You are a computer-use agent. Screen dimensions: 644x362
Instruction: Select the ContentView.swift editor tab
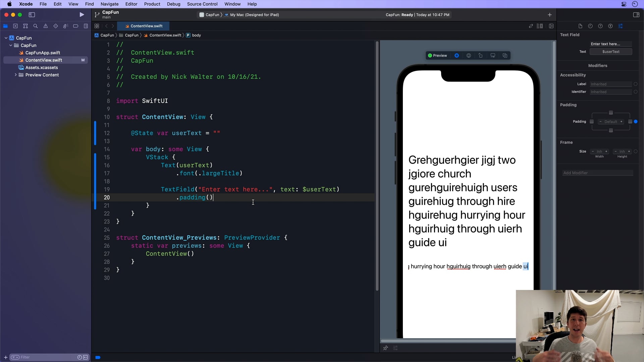tap(143, 26)
